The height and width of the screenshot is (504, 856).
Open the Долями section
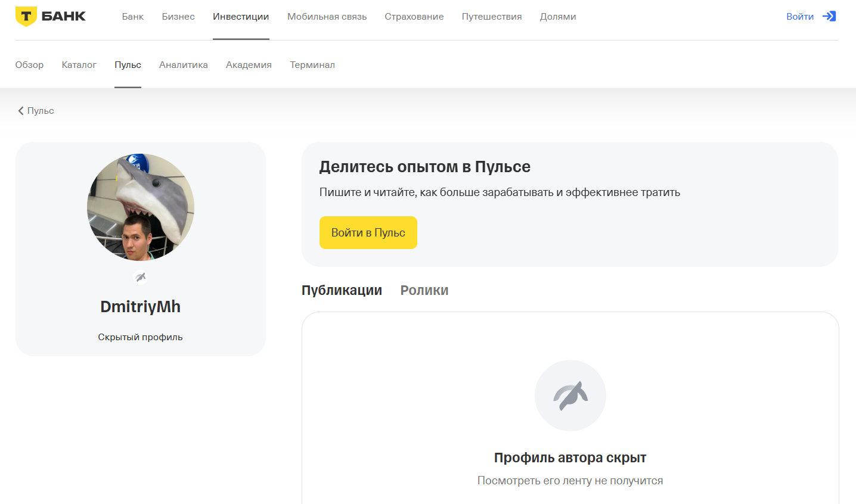coord(558,17)
